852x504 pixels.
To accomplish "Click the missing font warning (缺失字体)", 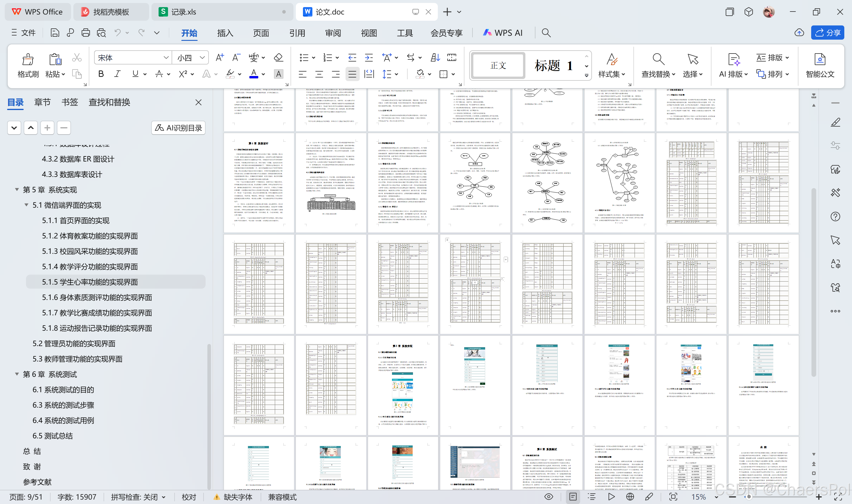I will click(233, 497).
